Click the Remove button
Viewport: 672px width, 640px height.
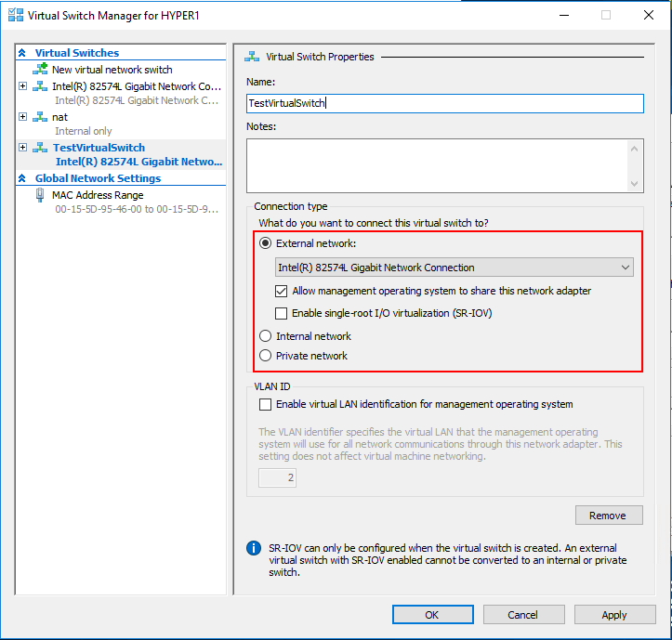(x=609, y=515)
